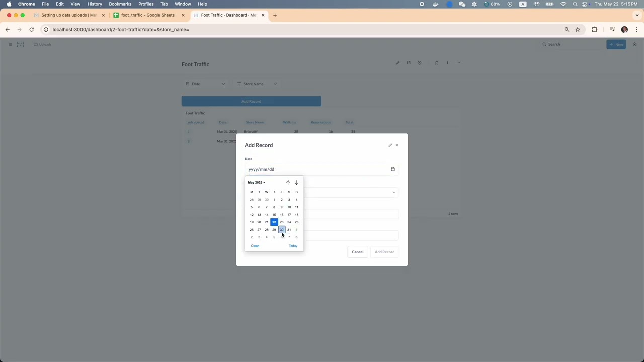Edit dashboard with pencil icon
Image resolution: width=644 pixels, height=362 pixels.
pos(397,63)
